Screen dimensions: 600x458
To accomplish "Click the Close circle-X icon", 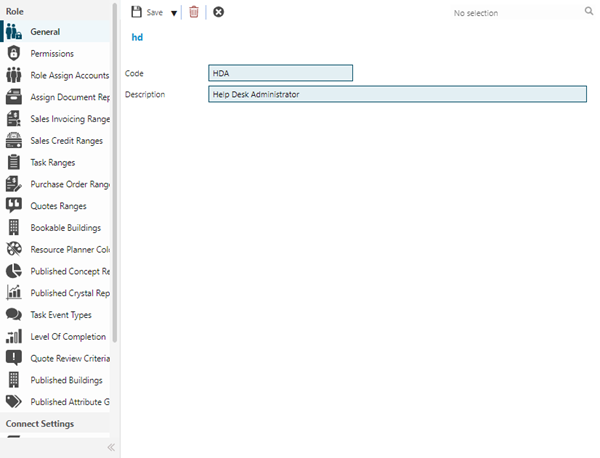I will pos(218,12).
